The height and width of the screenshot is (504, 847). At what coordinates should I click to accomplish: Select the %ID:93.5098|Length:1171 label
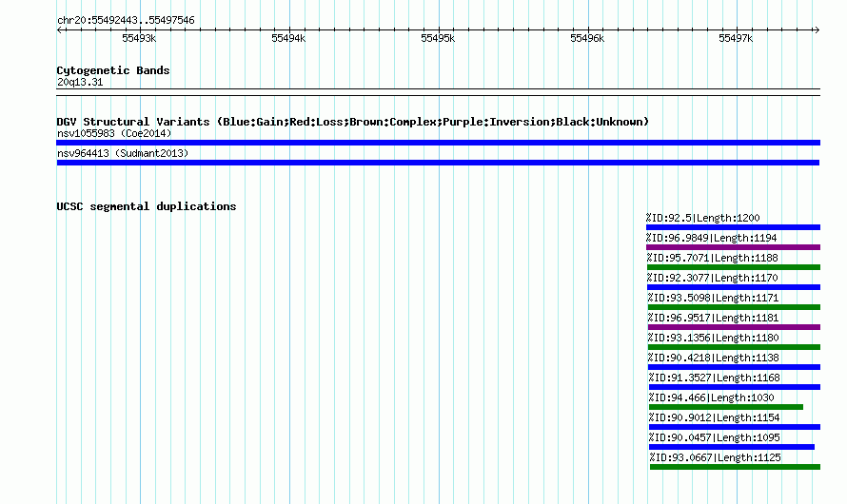click(x=713, y=298)
